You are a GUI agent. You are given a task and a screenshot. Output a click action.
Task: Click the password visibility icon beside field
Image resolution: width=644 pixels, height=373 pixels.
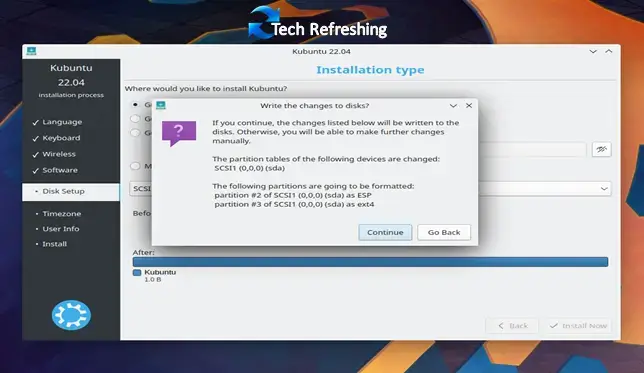(601, 149)
